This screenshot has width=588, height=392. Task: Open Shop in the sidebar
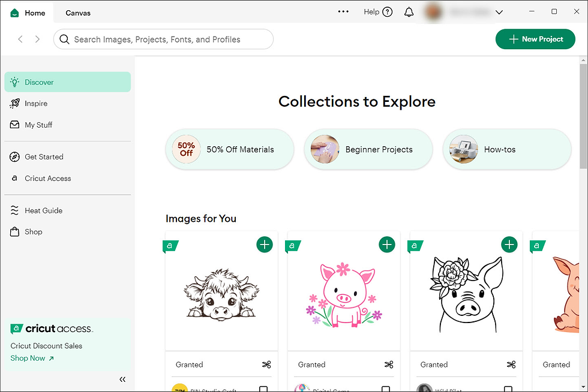coord(67,231)
